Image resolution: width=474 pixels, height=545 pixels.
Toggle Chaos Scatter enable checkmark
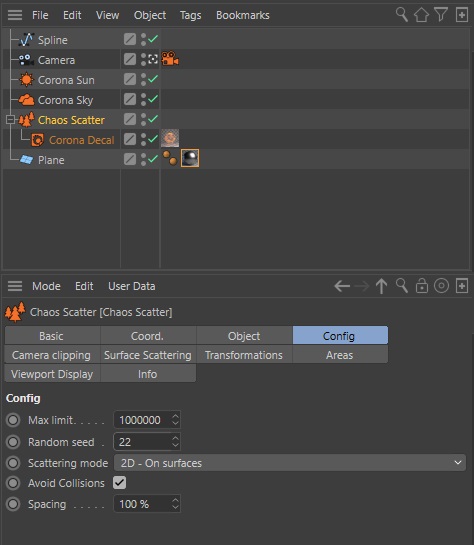[x=153, y=119]
